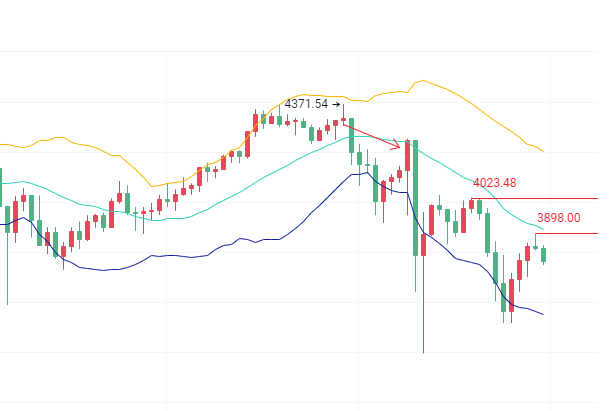Click the tall green candle under the red arrowhead
Image resolution: width=616 pixels, height=411 pixels.
pos(414,195)
